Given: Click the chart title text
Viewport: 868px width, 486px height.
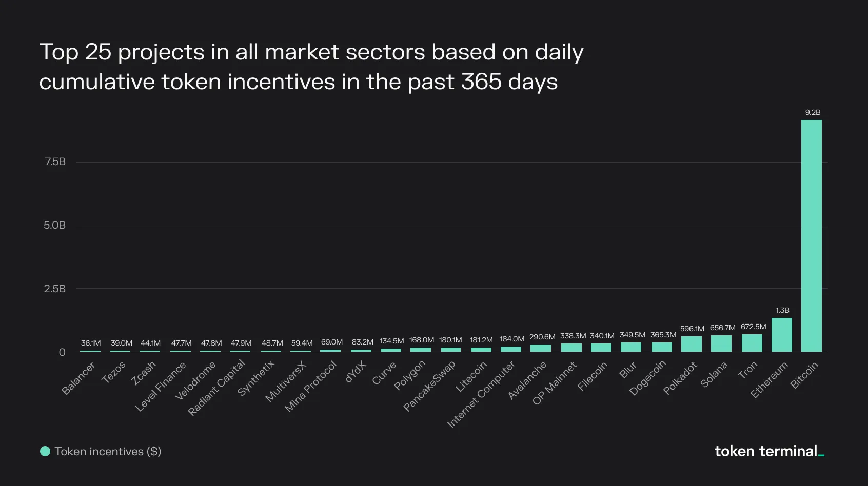Looking at the screenshot, I should (x=311, y=67).
